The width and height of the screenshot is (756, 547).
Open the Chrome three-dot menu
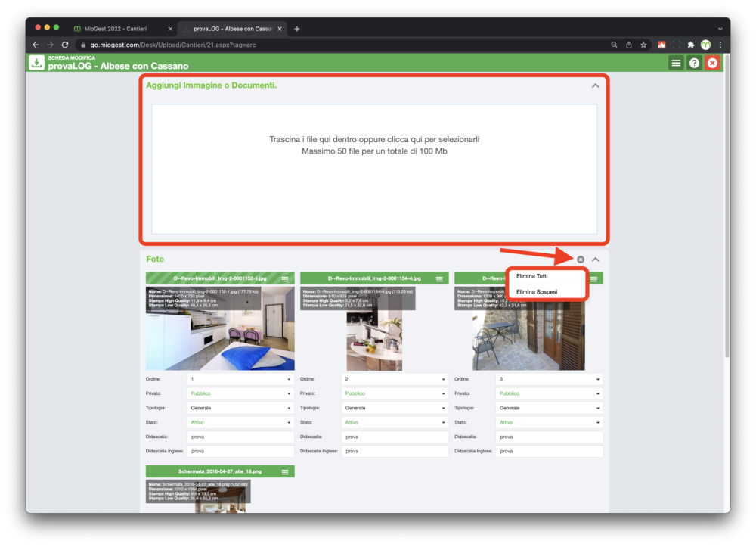(720, 45)
